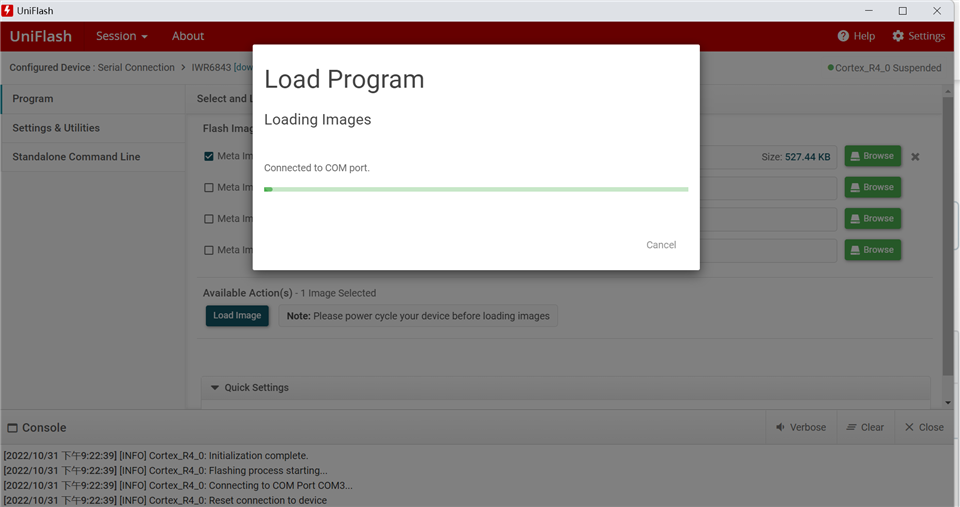The width and height of the screenshot is (960, 507).
Task: Click the UniFlash title bar icon
Action: 7,10
